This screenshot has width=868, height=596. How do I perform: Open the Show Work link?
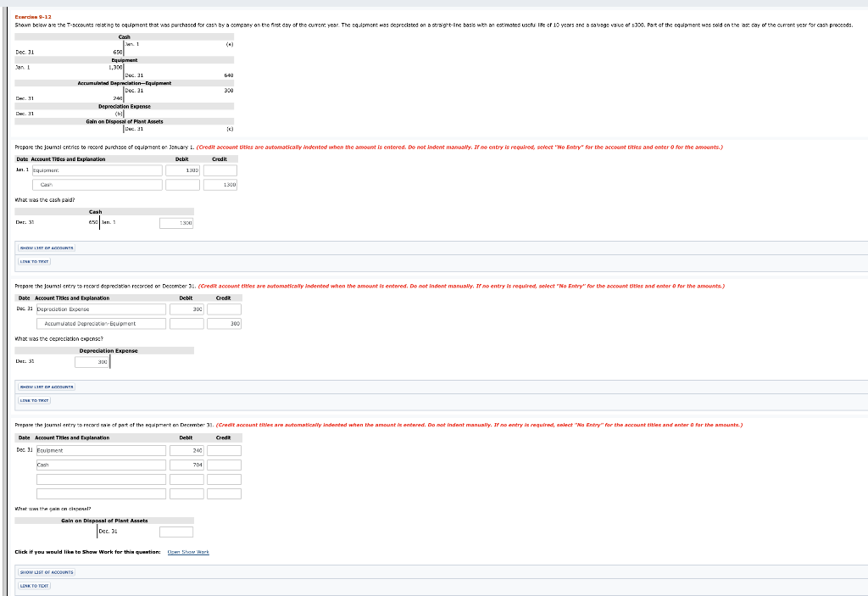click(x=188, y=552)
